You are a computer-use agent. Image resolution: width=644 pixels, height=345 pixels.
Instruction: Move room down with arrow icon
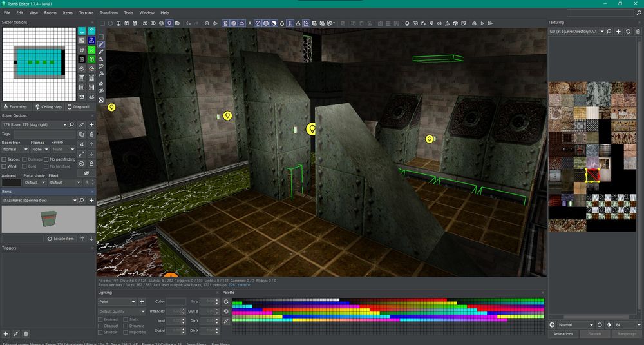click(x=91, y=153)
